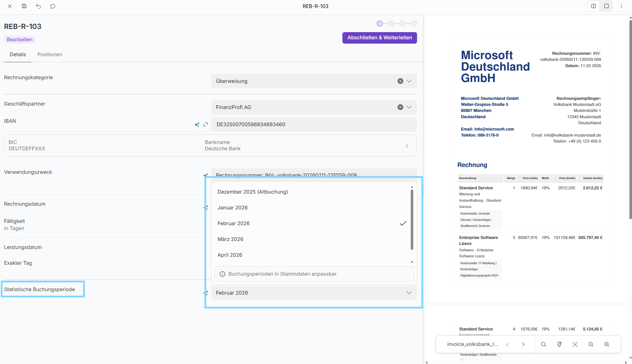Switch to split view layout
The height and width of the screenshot is (364, 632).
pos(594,6)
